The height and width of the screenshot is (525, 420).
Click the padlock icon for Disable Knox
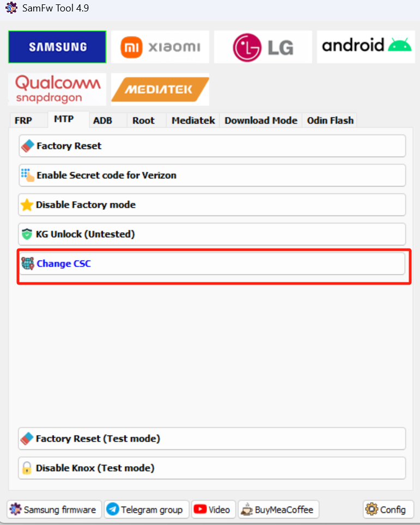(27, 468)
